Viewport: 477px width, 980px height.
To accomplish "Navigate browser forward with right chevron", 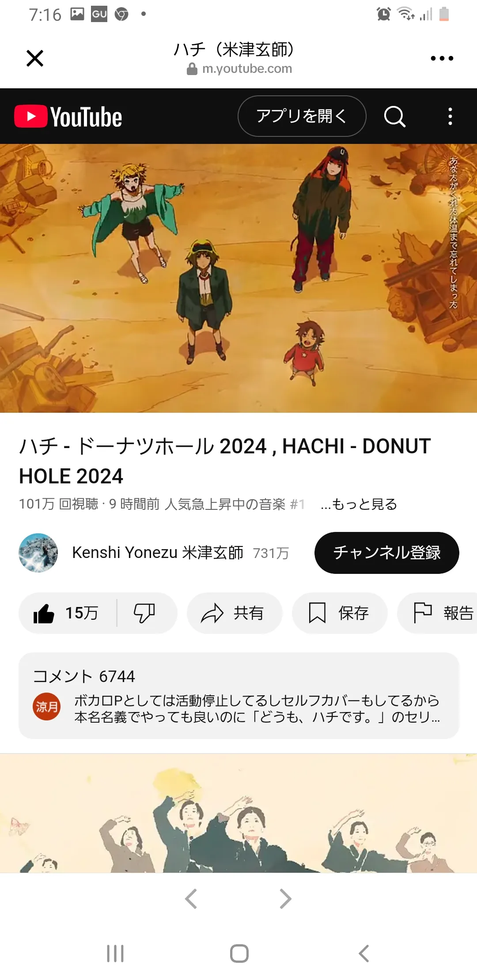I will click(x=286, y=899).
